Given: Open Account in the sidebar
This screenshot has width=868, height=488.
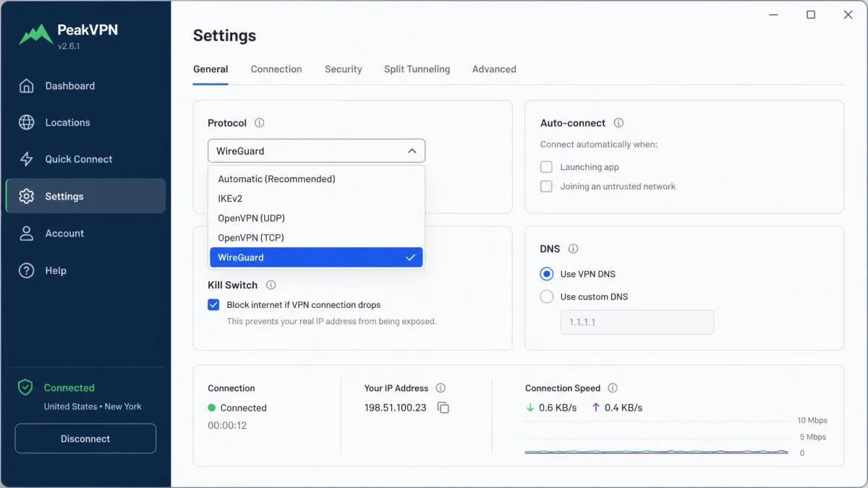Looking at the screenshot, I should 85,234.
